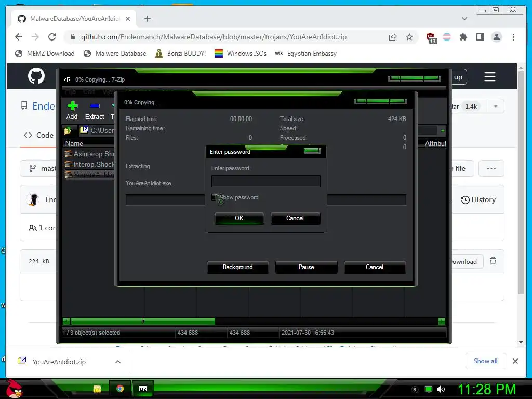Cancel the Enter password dialog

point(295,218)
